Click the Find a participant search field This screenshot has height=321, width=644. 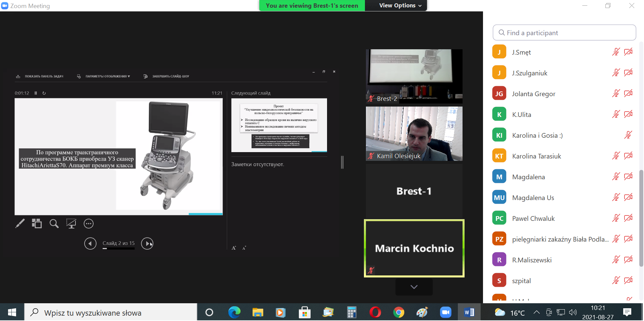point(564,33)
